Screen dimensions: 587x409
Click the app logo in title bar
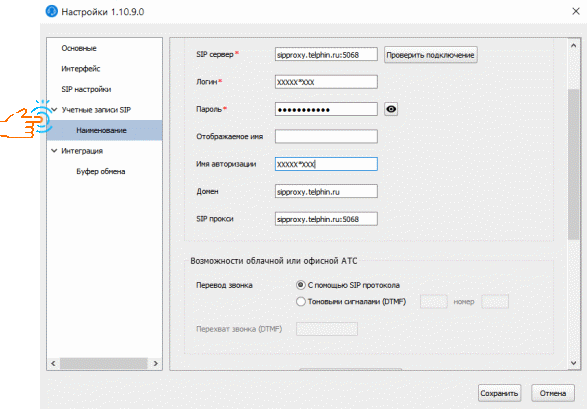pyautogui.click(x=51, y=11)
